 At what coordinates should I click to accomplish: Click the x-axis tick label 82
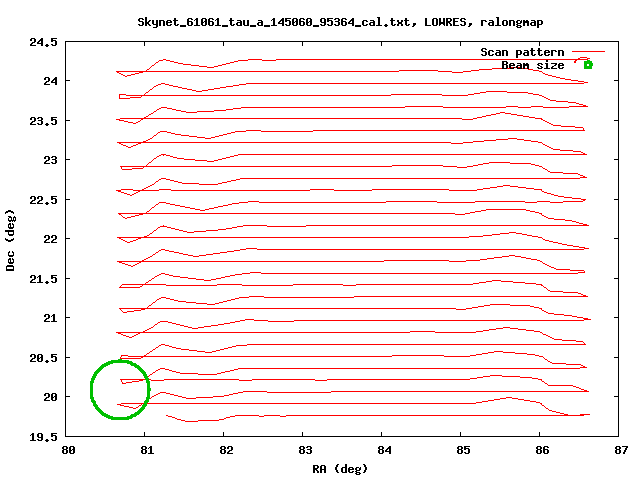pos(226,450)
